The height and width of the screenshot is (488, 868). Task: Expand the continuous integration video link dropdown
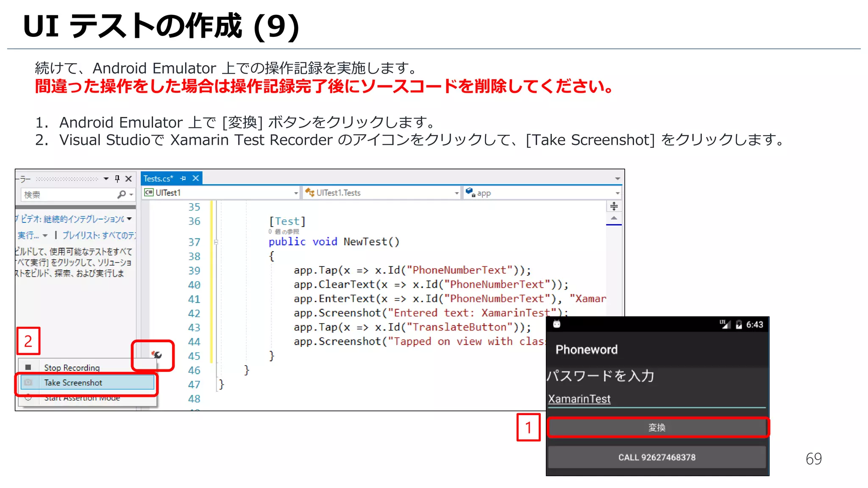(129, 219)
